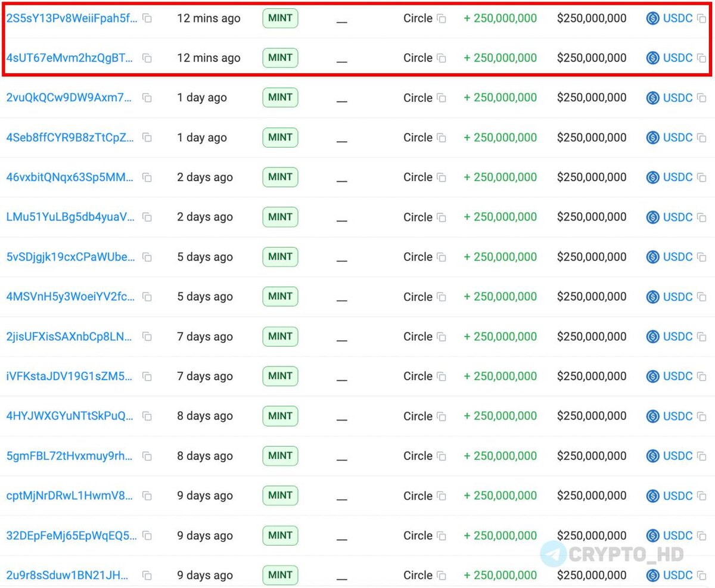Copy Circle address in 2S5sY13Pv8 row
Viewport: 715px width, 588px height.
pyautogui.click(x=442, y=18)
